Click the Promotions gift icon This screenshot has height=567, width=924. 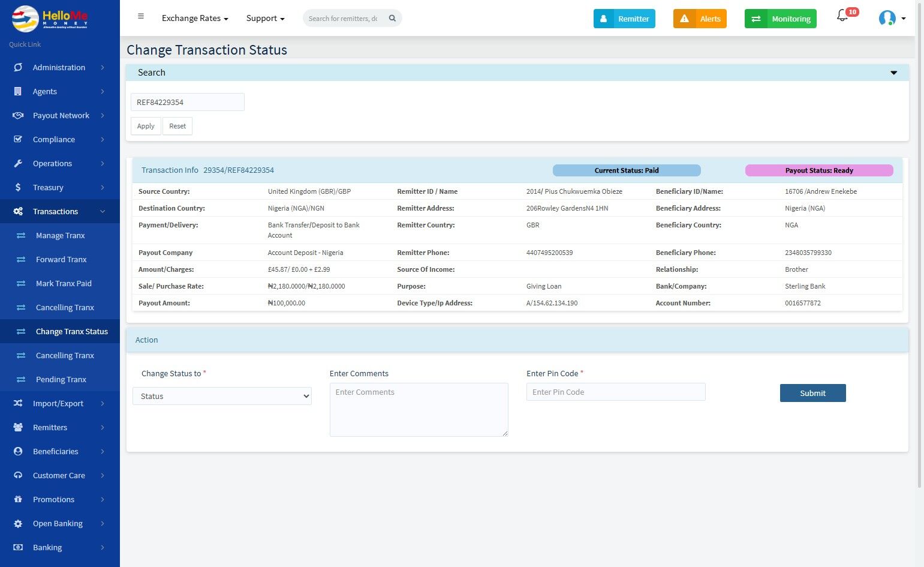click(x=18, y=499)
